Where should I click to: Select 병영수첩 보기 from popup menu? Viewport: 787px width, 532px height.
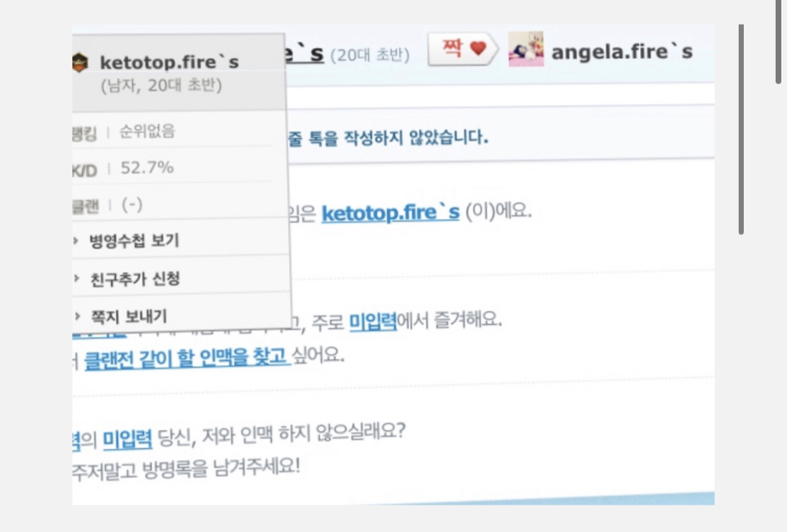(134, 241)
